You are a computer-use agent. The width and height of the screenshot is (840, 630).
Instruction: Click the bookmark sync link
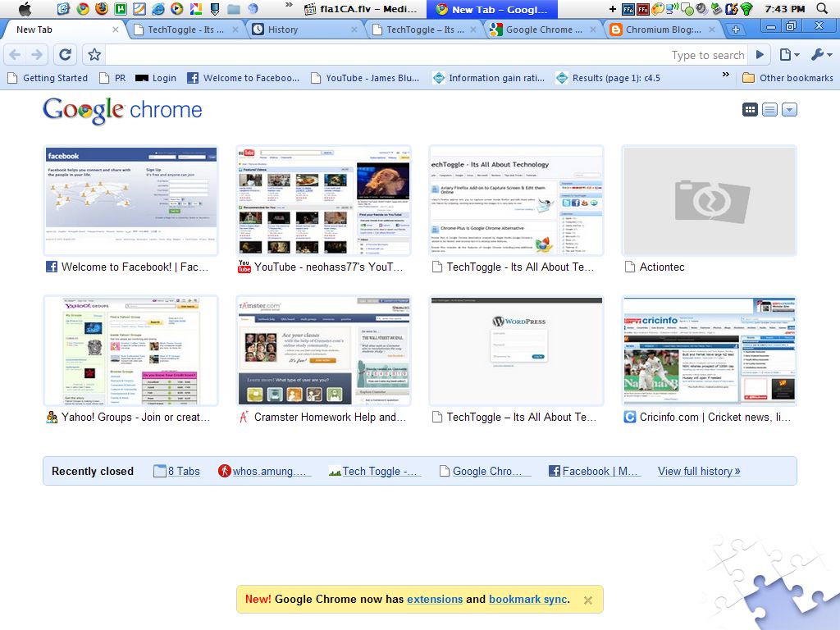(527, 599)
